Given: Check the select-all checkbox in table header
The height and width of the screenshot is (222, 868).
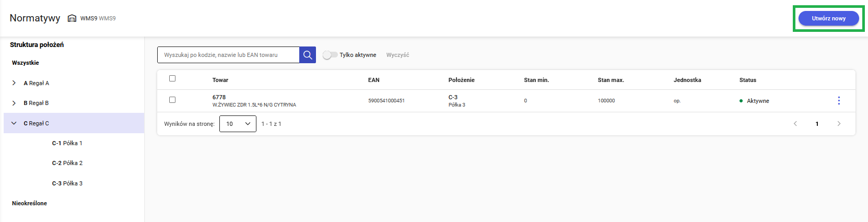Looking at the screenshot, I should (x=172, y=78).
